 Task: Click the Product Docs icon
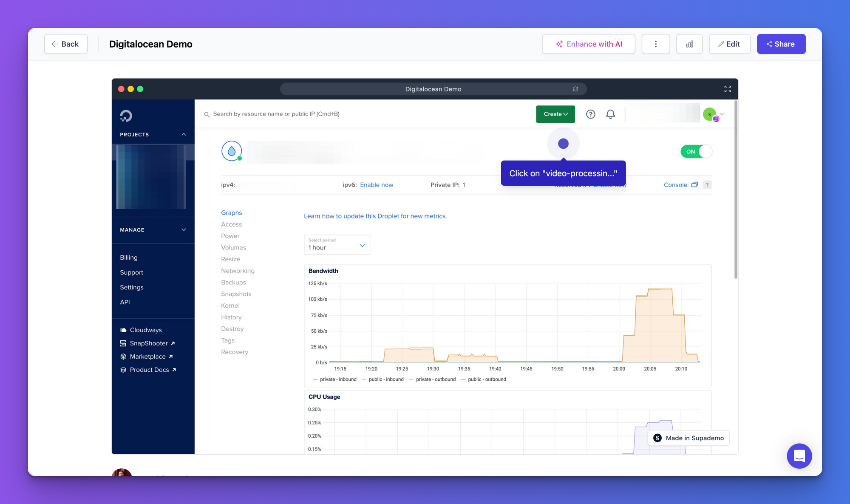123,370
